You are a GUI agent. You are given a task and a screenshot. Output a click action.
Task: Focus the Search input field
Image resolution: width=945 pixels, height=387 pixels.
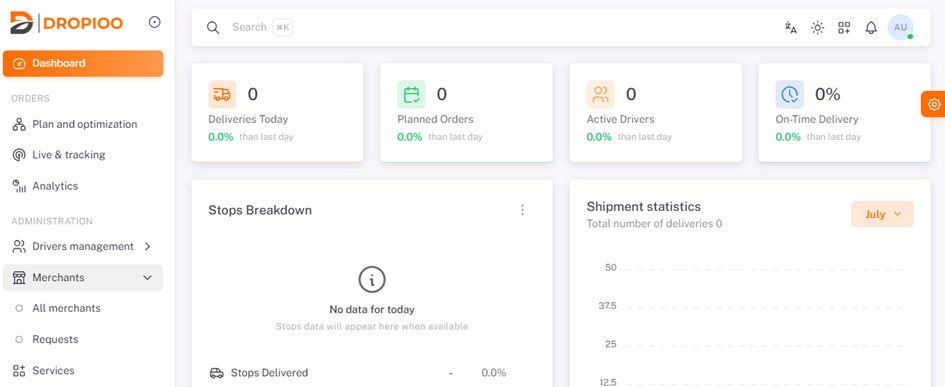click(x=249, y=27)
